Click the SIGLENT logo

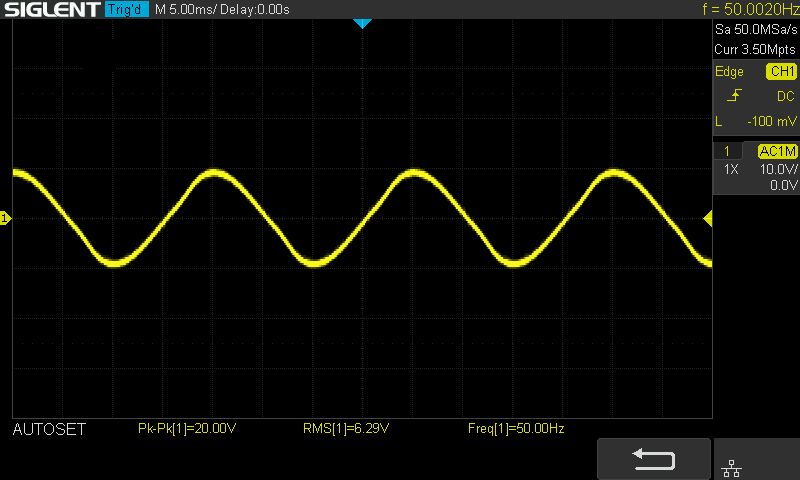point(52,9)
